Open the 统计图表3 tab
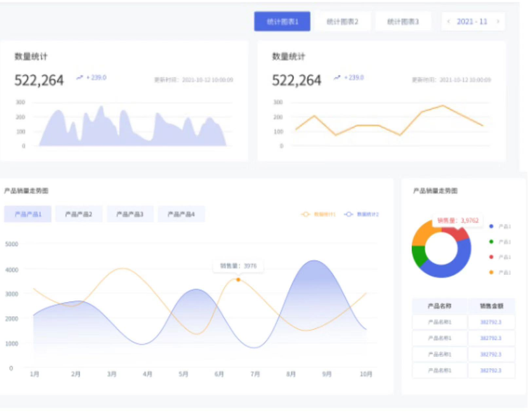The height and width of the screenshot is (415, 532). pos(403,22)
